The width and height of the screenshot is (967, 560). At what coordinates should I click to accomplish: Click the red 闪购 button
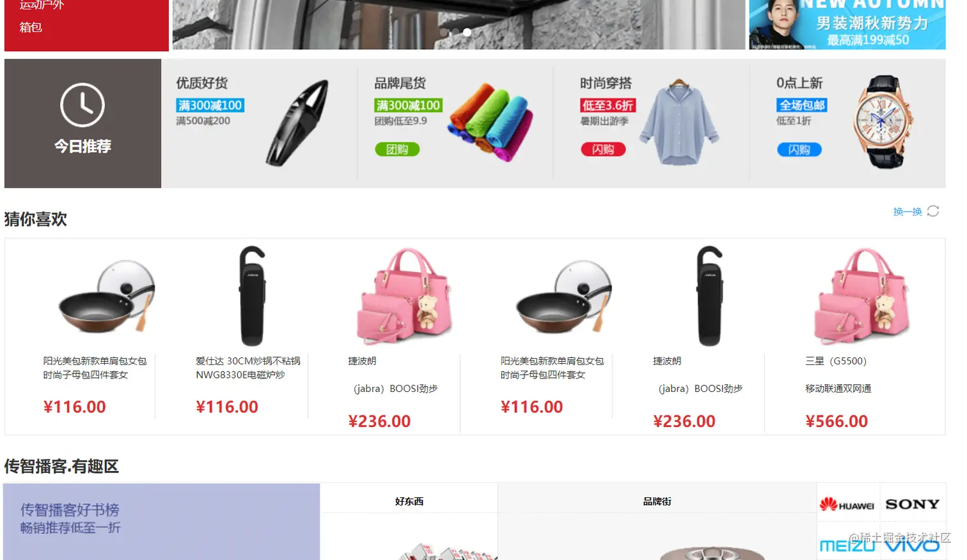point(603,150)
